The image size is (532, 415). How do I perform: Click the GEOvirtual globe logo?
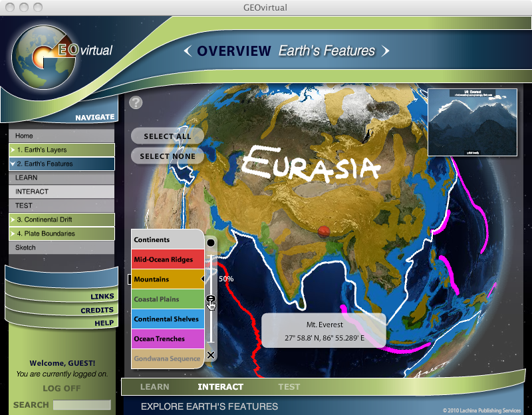coord(44,57)
